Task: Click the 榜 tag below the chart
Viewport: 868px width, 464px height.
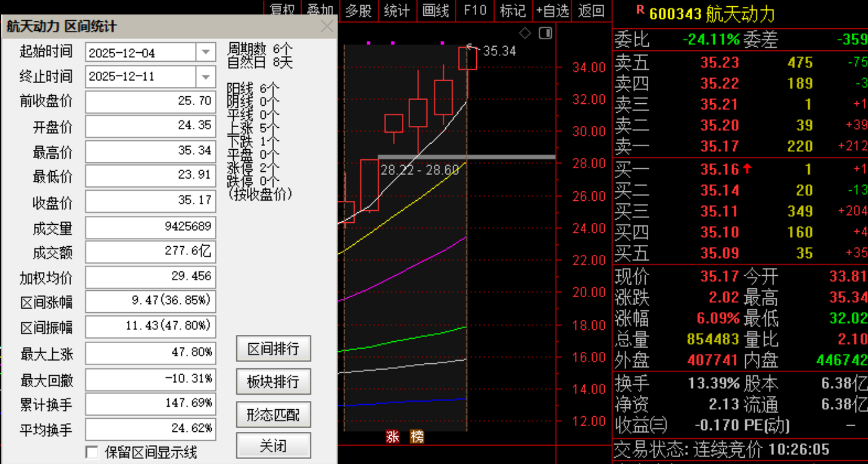Action: tap(417, 436)
